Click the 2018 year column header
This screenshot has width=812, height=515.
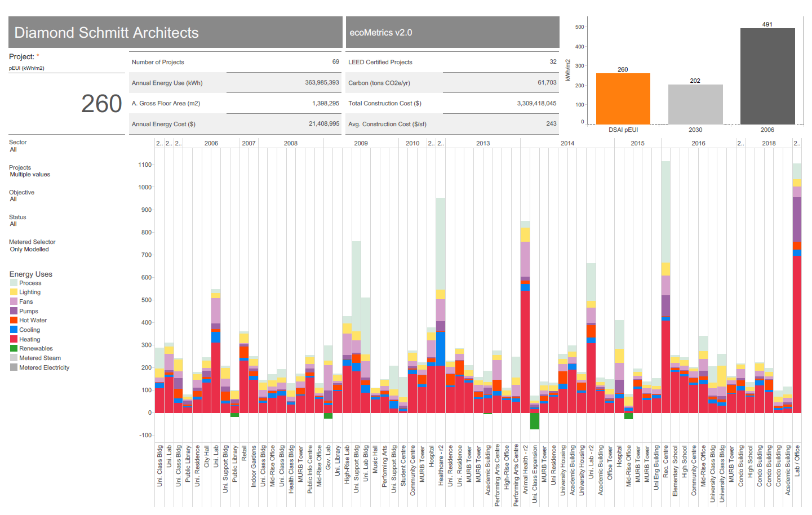[x=769, y=143]
